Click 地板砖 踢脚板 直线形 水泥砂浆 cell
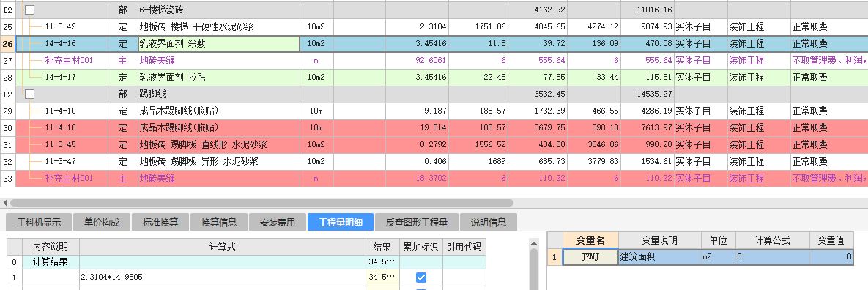 [x=219, y=145]
